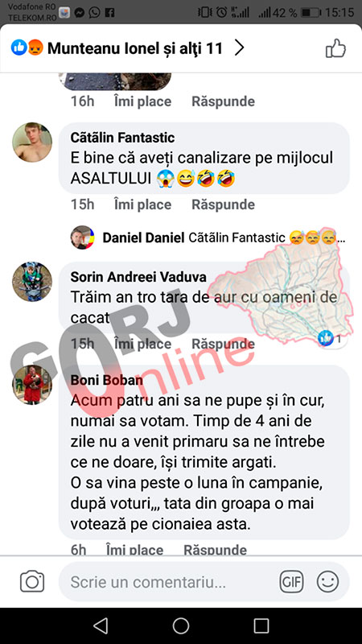Open the GIF picker icon
362x644 pixels.
[x=291, y=581]
